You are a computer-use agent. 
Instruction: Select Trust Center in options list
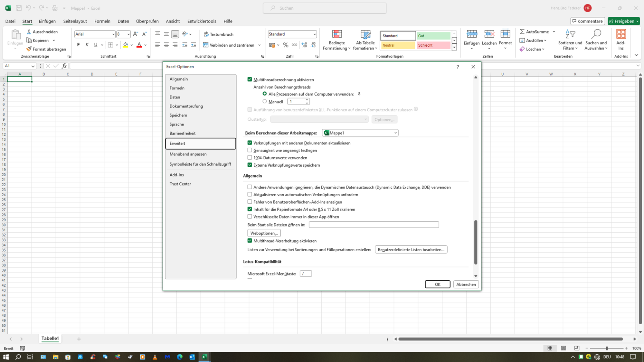pos(201,184)
